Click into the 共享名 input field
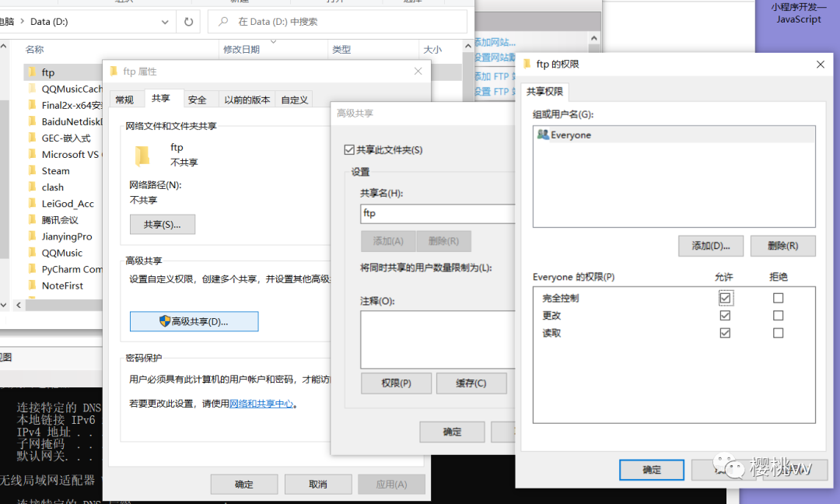840x504 pixels. [437, 213]
